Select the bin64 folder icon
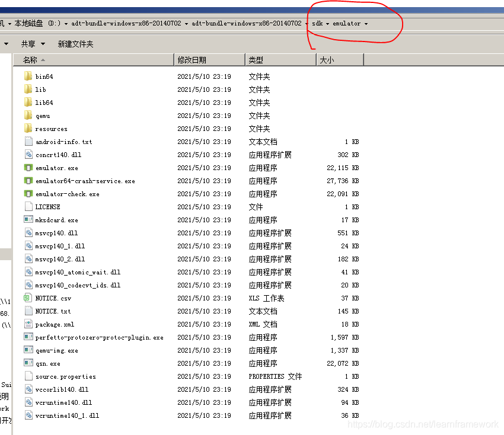This screenshot has height=435, width=504. 28,76
